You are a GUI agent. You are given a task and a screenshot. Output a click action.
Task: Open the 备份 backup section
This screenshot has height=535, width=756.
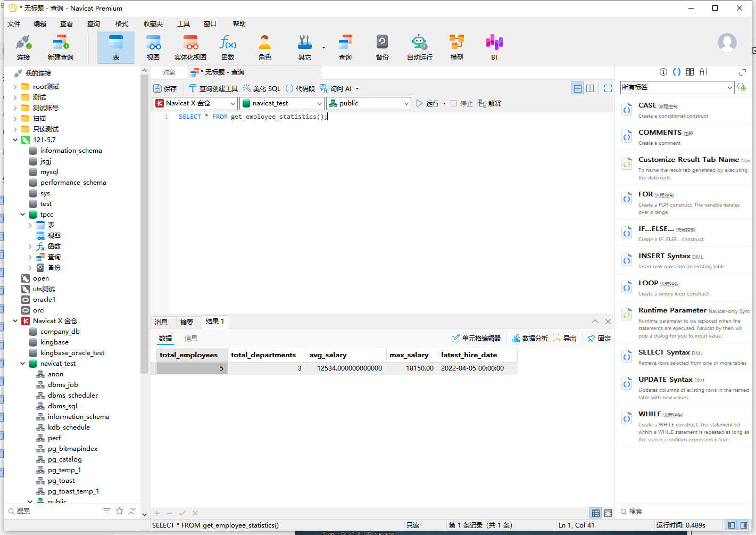pos(383,47)
